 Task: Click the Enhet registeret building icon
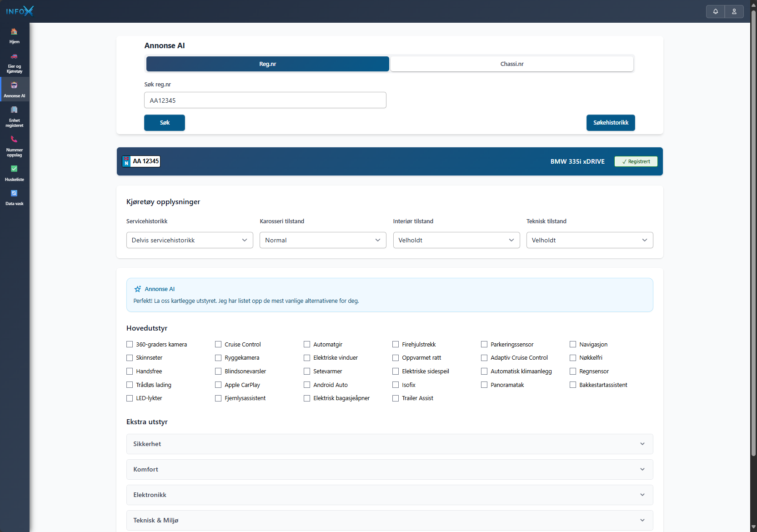[14, 110]
